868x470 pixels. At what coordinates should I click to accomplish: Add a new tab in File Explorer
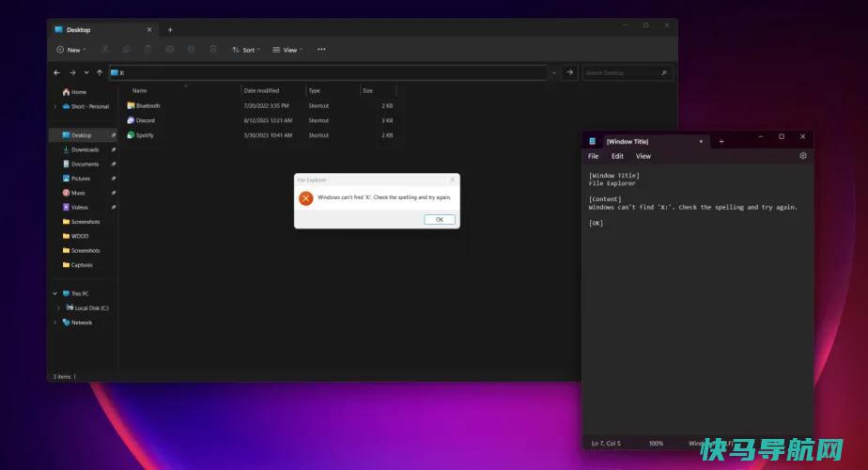pyautogui.click(x=170, y=30)
